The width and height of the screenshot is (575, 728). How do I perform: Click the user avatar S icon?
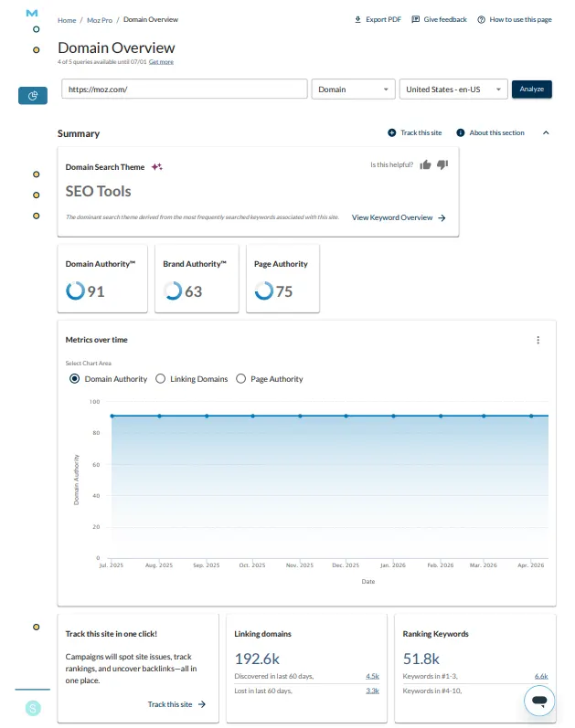(x=33, y=708)
